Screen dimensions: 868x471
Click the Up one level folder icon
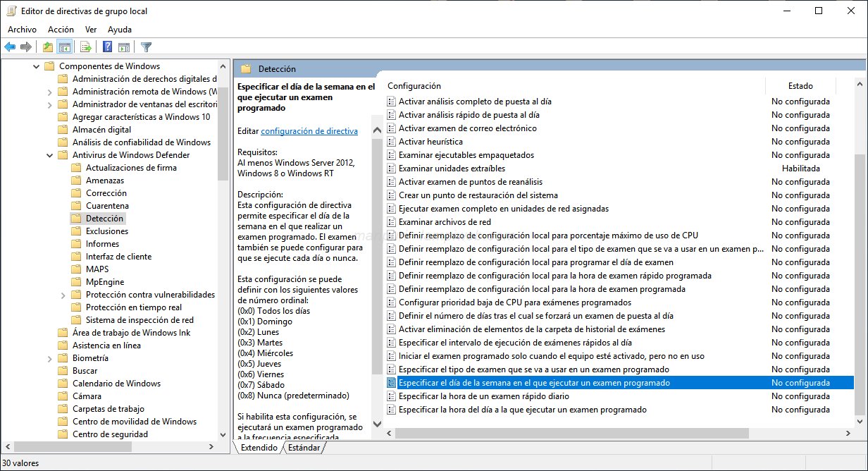pos(48,47)
